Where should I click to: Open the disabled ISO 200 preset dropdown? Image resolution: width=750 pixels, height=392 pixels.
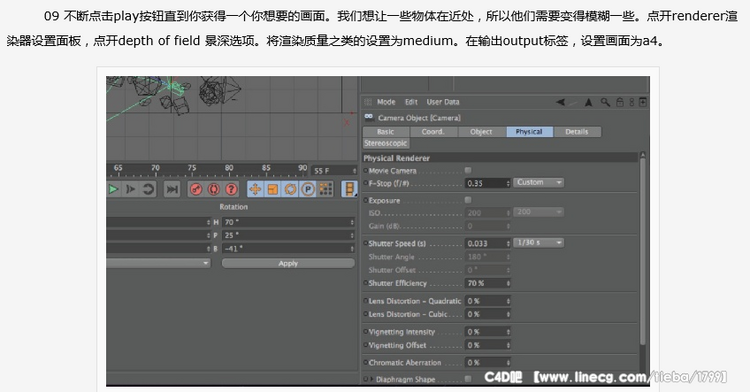(x=538, y=212)
